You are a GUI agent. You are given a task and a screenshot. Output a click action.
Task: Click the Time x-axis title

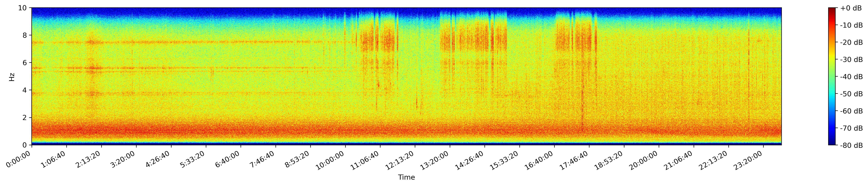406,177
